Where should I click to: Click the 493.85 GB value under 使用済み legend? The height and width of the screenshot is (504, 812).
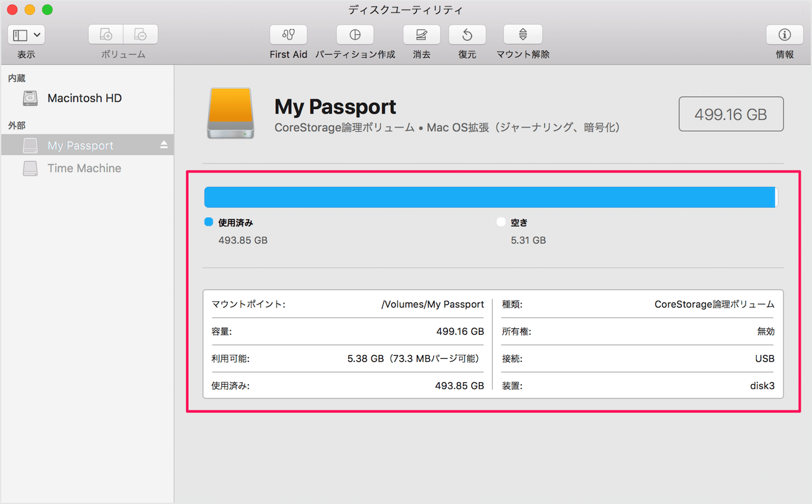click(x=243, y=240)
